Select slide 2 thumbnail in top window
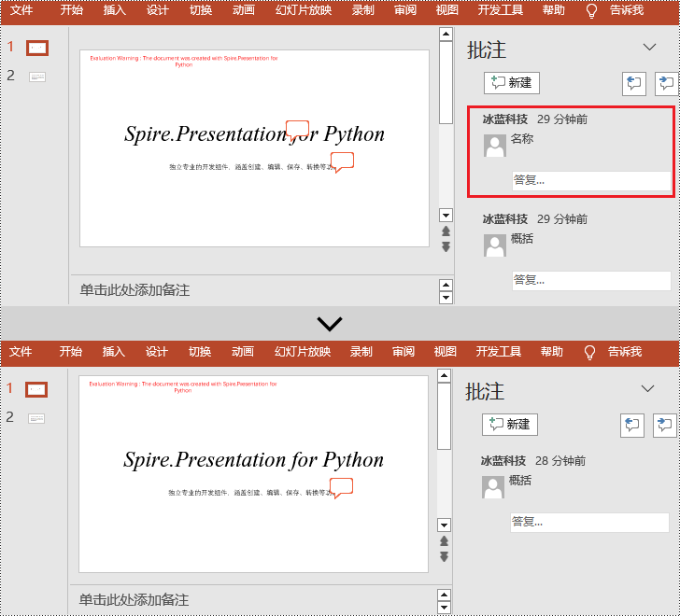This screenshot has width=680, height=616. [37, 77]
